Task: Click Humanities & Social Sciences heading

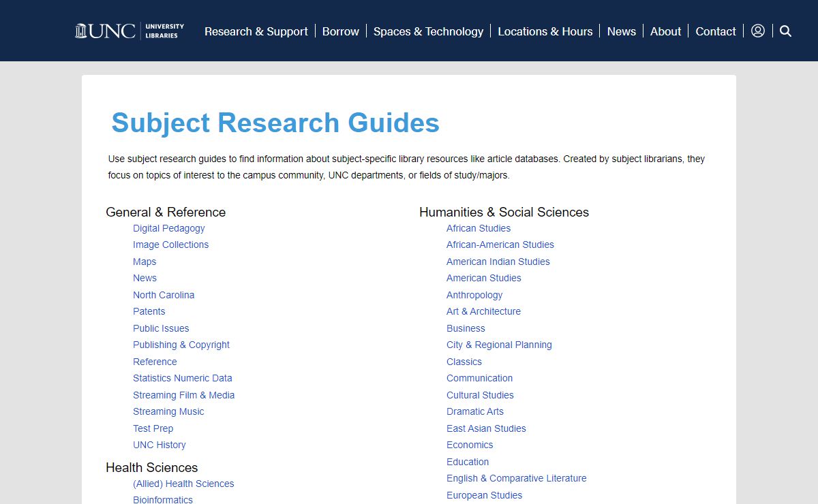Action: point(504,212)
